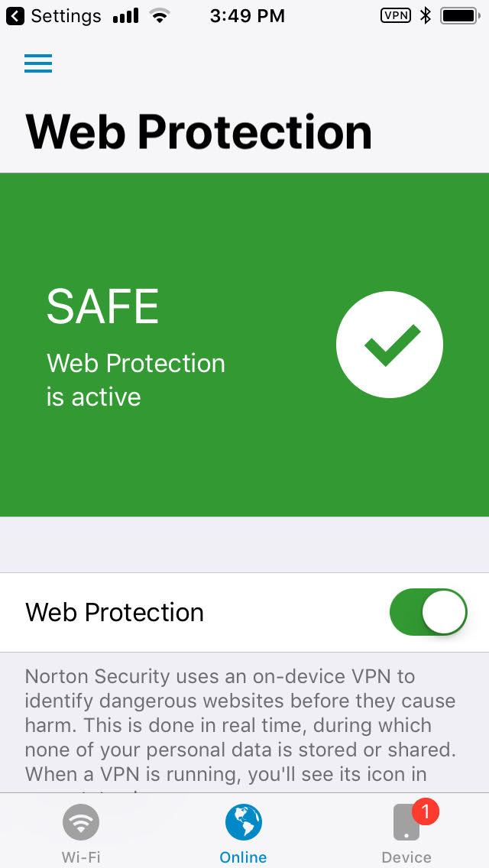Tap the SAFE status heading
The height and width of the screenshot is (868, 489).
tap(102, 306)
